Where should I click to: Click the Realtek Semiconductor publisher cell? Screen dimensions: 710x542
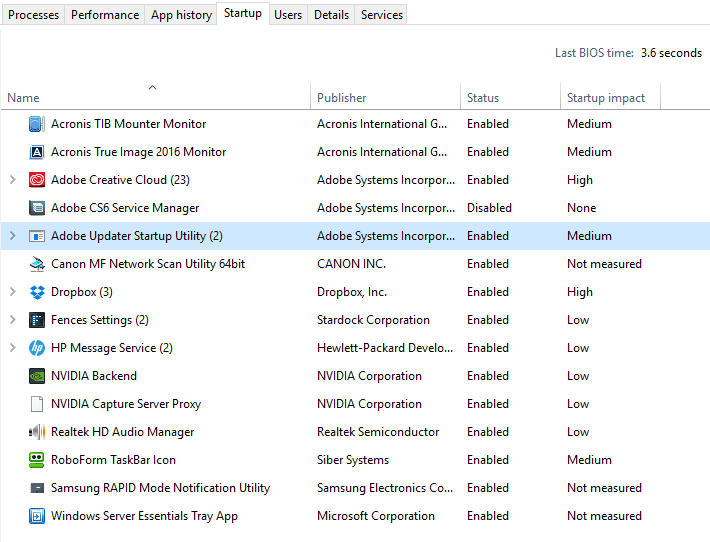tap(378, 432)
